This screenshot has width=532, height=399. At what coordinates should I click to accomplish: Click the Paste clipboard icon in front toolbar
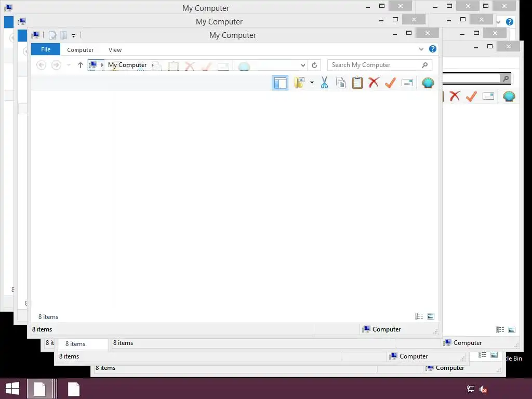click(357, 83)
